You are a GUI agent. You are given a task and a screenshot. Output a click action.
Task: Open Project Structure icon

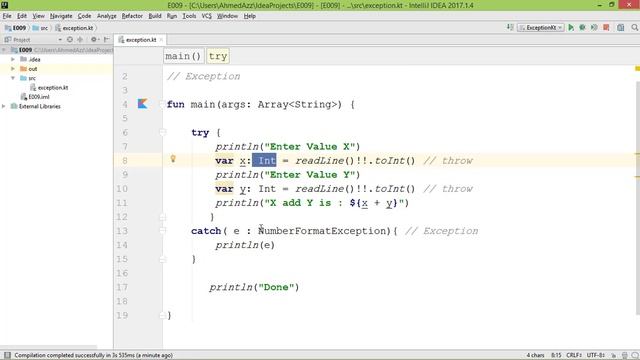coord(620,27)
